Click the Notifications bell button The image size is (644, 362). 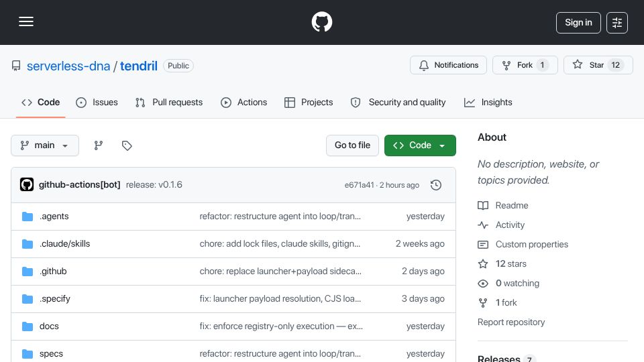pyautogui.click(x=448, y=65)
